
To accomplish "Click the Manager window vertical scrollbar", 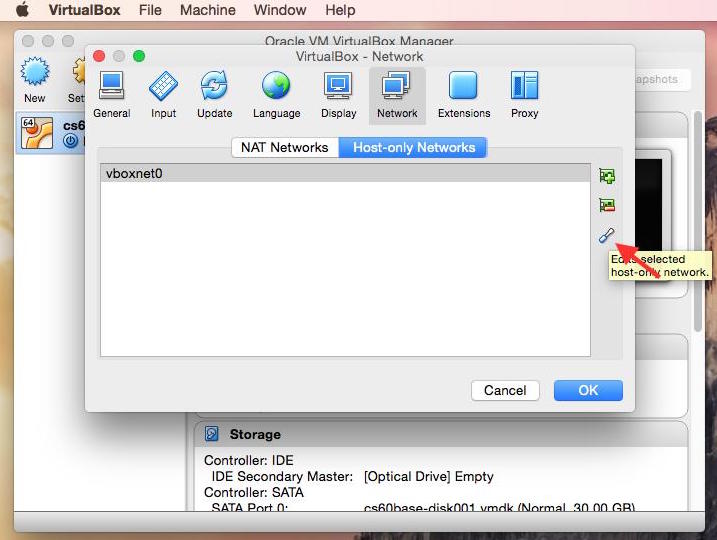I will 697,222.
